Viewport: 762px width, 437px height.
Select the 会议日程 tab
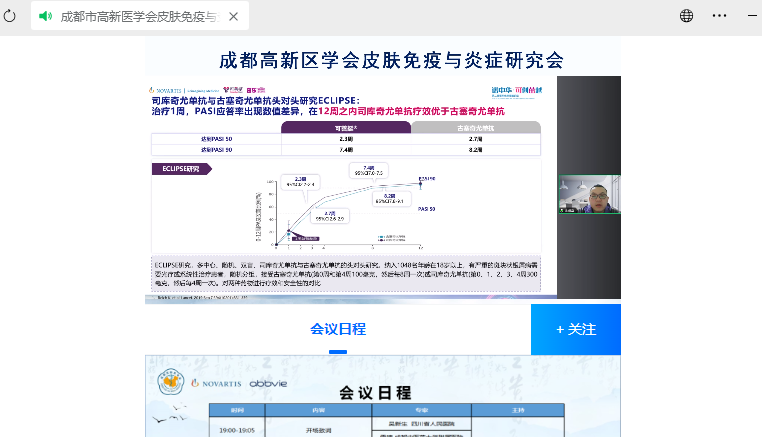[x=338, y=329]
